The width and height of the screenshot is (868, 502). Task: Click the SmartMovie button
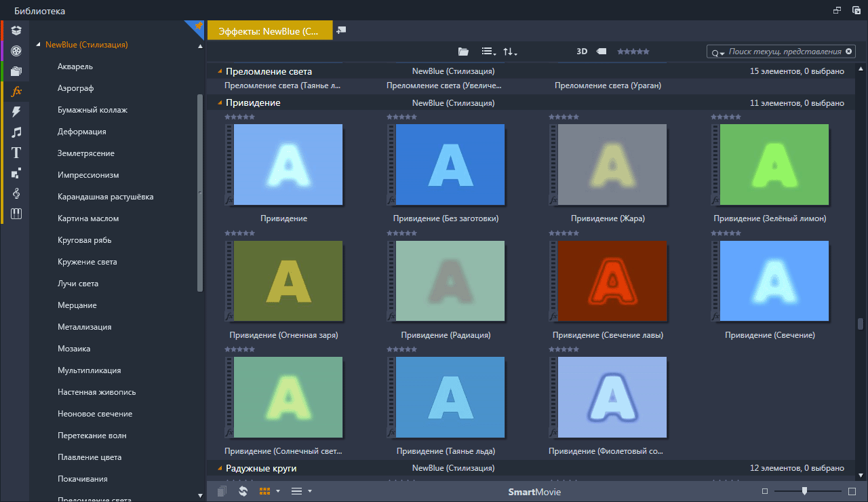(534, 492)
